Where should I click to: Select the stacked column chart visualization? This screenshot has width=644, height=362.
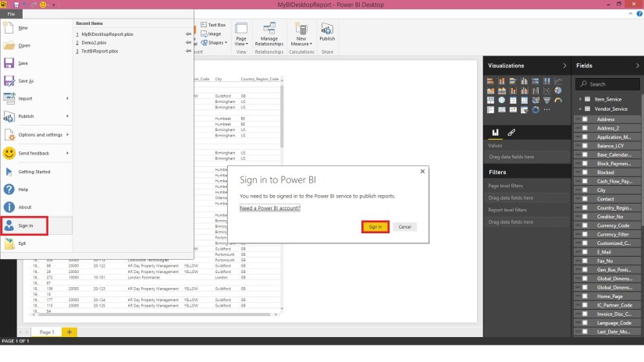502,81
